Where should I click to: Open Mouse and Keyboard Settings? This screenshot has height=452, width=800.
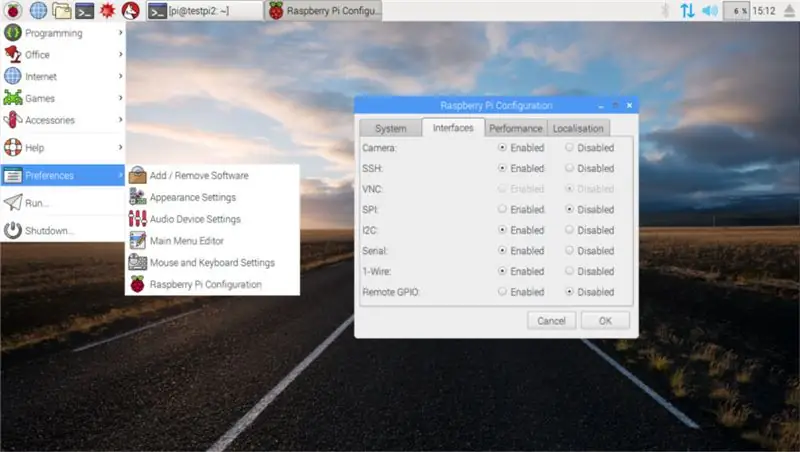[212, 262]
